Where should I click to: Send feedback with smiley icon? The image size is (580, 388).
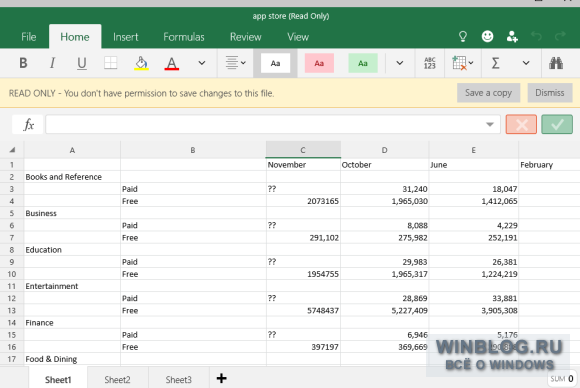point(488,36)
